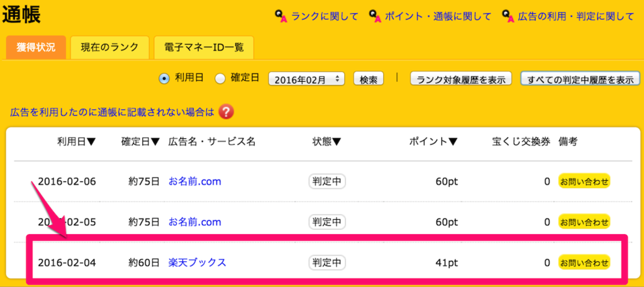The width and height of the screenshot is (644, 287).
Task: Click Q&A icon beside ランクに関して
Action: [281, 16]
